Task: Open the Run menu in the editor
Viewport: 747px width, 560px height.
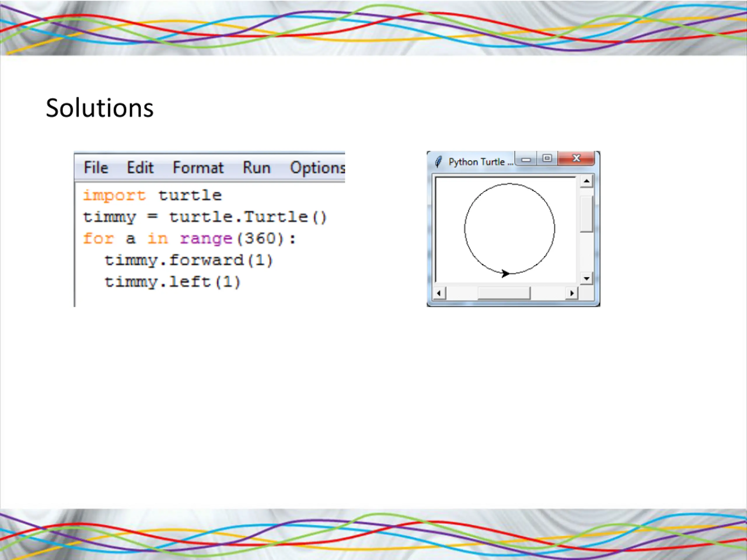Action: [257, 167]
